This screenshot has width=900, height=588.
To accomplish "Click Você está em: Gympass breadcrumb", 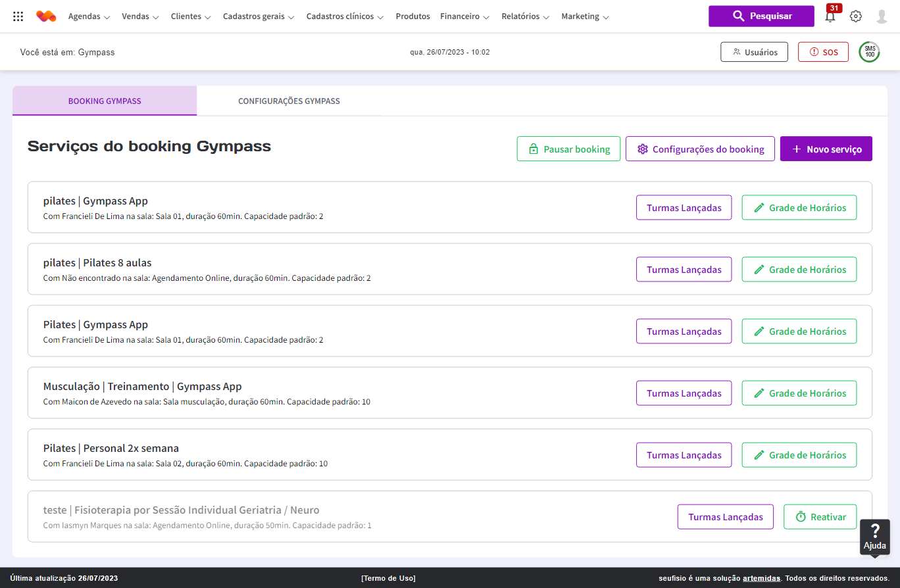I will 67,52.
